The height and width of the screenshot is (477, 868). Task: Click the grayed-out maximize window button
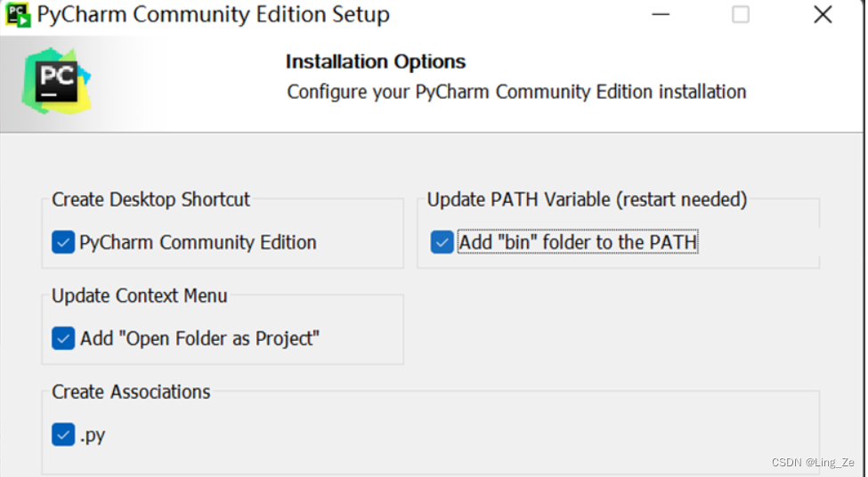click(740, 14)
